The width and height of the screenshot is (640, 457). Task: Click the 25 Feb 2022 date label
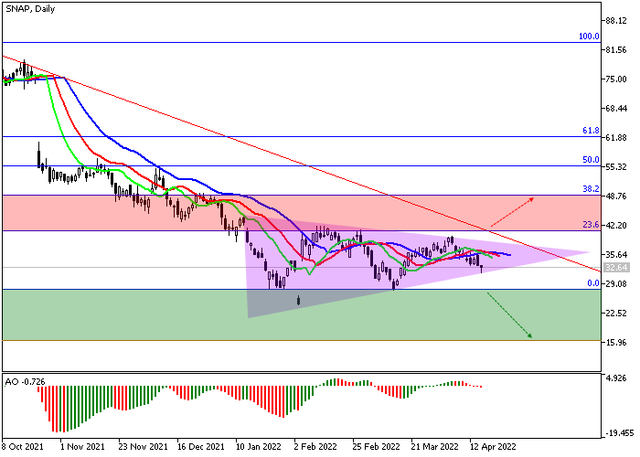click(375, 449)
